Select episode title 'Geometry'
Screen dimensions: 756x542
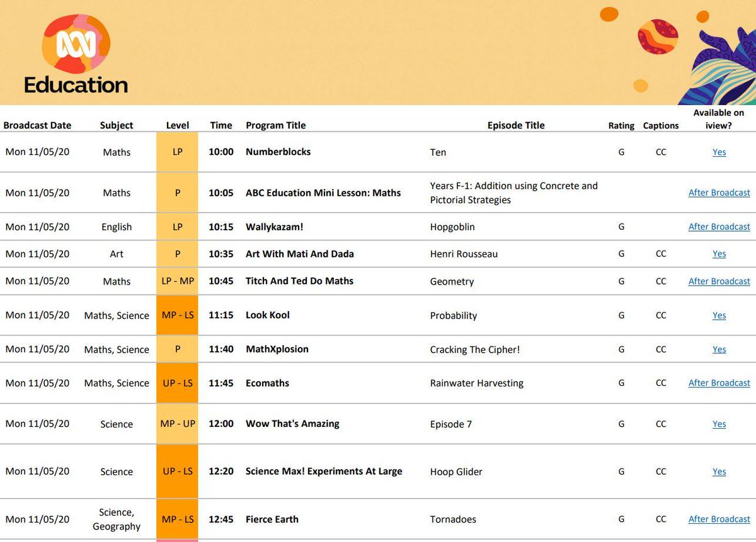tap(452, 281)
